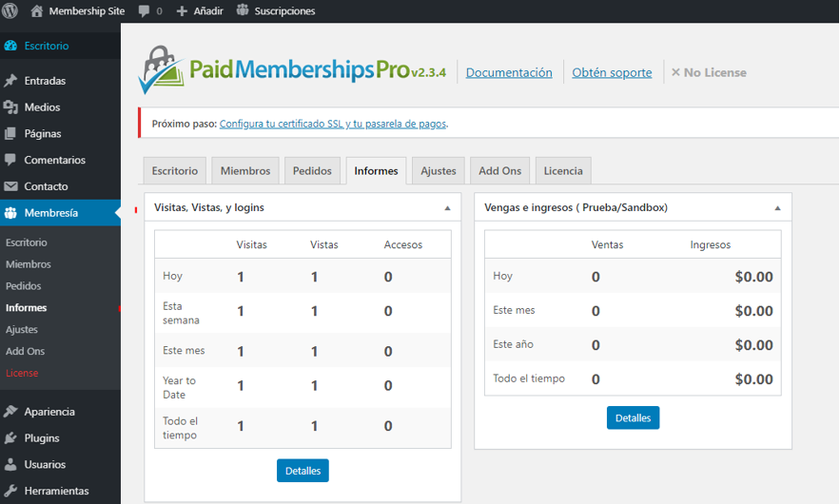Click the Year to Date row label
Screen dimensions: 840x504
click(x=180, y=387)
